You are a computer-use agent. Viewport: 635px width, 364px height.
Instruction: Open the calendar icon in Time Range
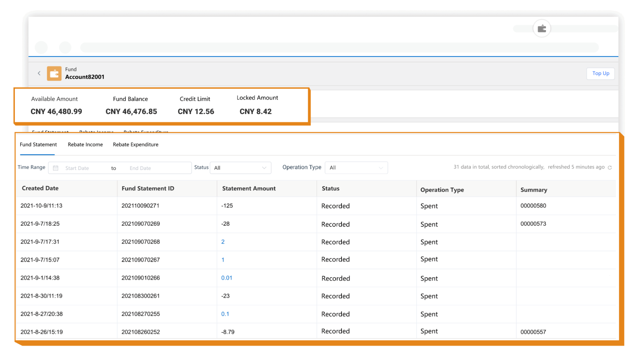56,168
